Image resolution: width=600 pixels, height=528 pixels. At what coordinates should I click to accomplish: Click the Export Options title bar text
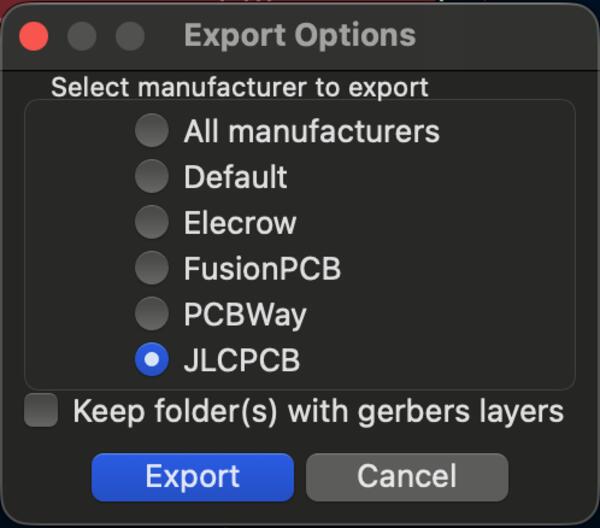(300, 36)
